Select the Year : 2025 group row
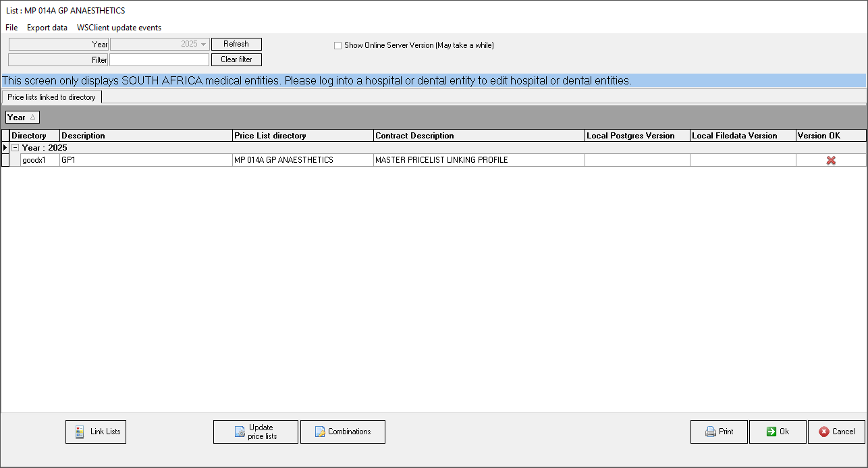This screenshot has height=468, width=868. (438, 147)
